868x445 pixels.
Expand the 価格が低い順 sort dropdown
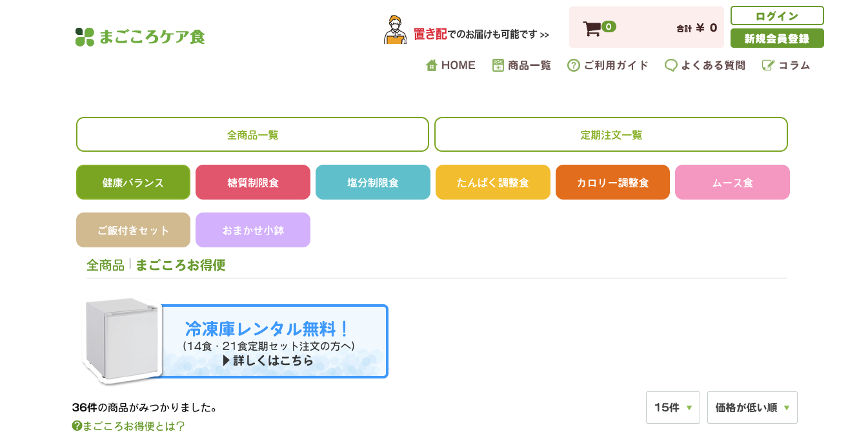pyautogui.click(x=752, y=408)
